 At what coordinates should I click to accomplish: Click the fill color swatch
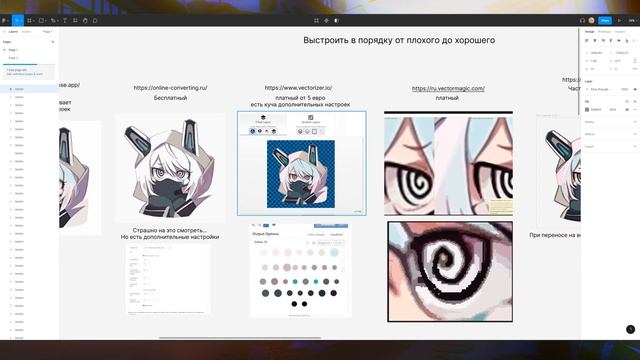pos(587,109)
